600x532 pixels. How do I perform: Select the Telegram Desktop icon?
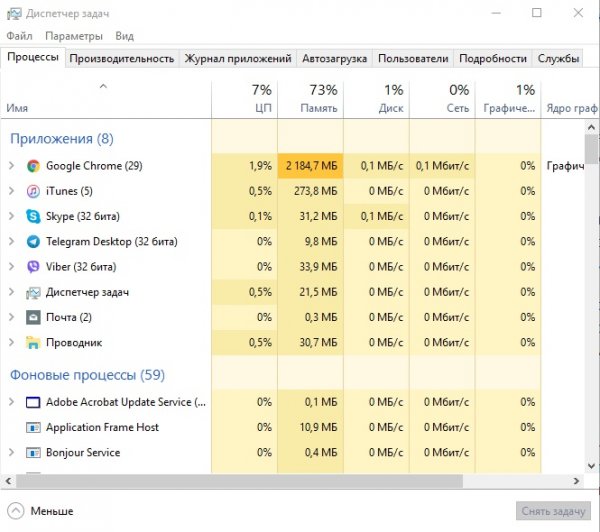pos(33,241)
